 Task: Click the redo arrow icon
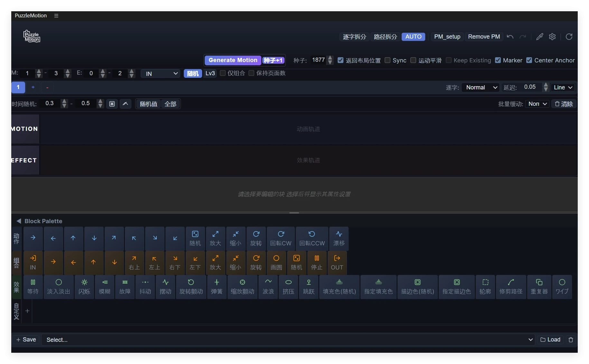[x=523, y=37]
